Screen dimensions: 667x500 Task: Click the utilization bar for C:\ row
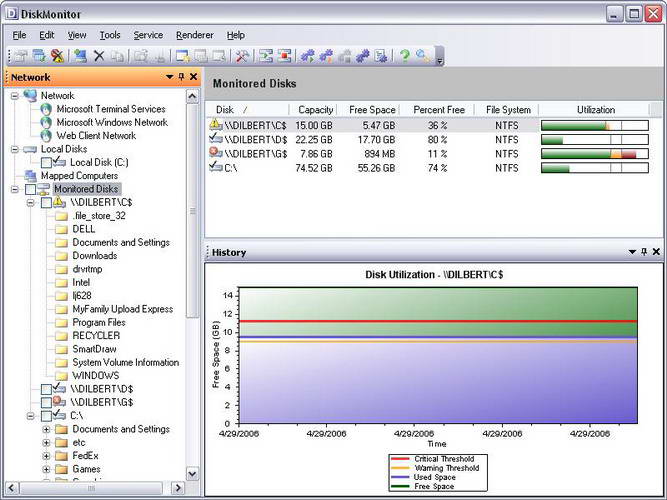[595, 168]
